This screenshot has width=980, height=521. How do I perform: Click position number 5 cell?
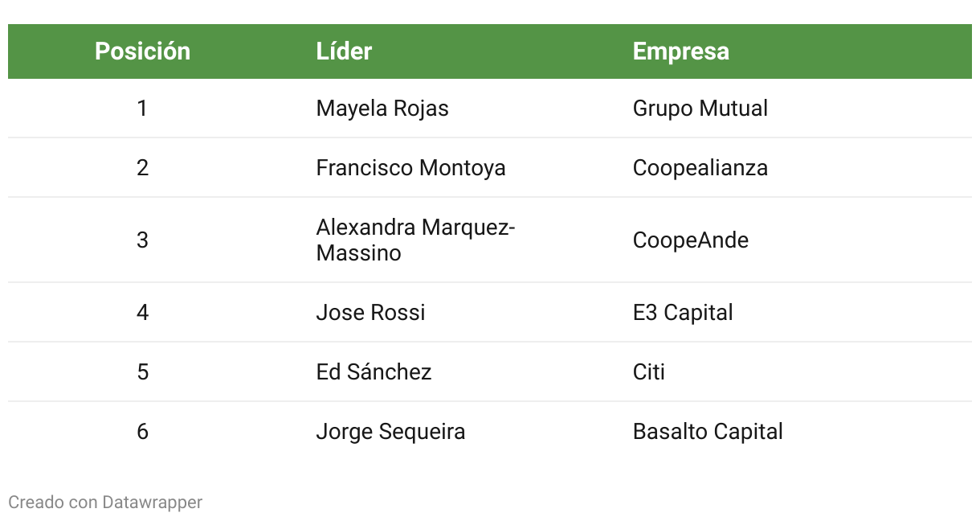pyautogui.click(x=142, y=372)
